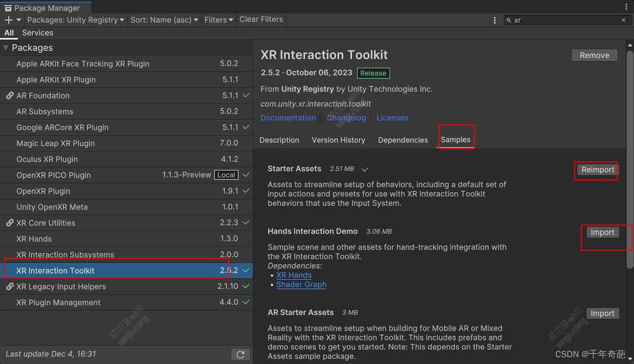634x364 pixels.
Task: Open the Shader Graph dependency link
Action: pos(301,284)
